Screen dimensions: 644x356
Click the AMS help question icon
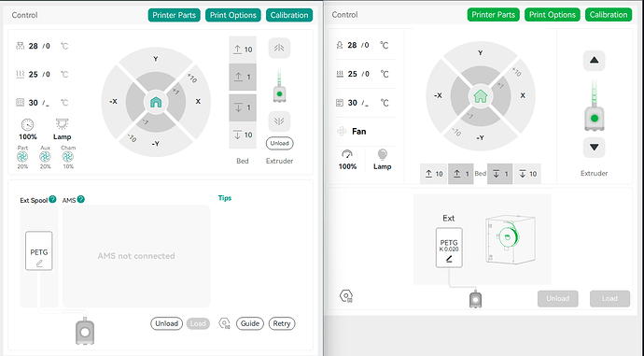pos(81,199)
